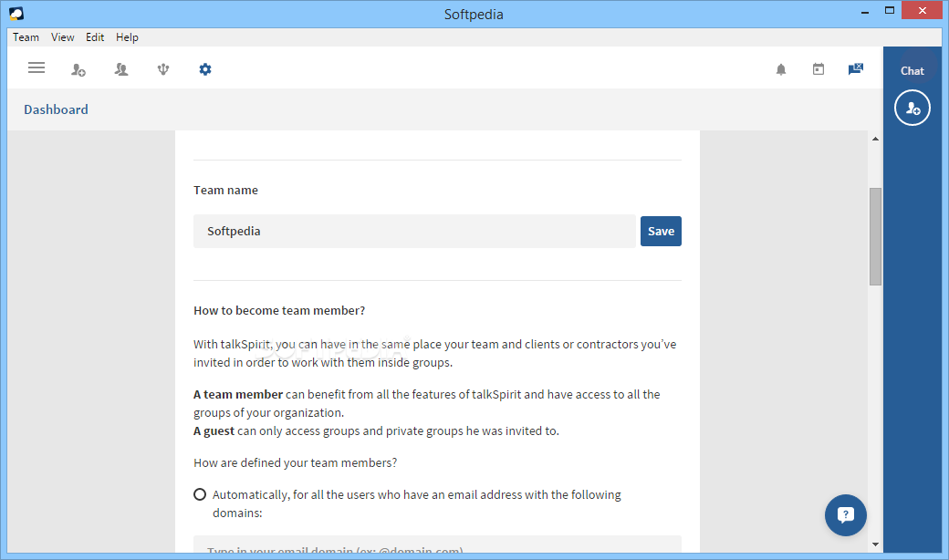
Task: Click the 'A guest' bold text
Action: point(214,431)
